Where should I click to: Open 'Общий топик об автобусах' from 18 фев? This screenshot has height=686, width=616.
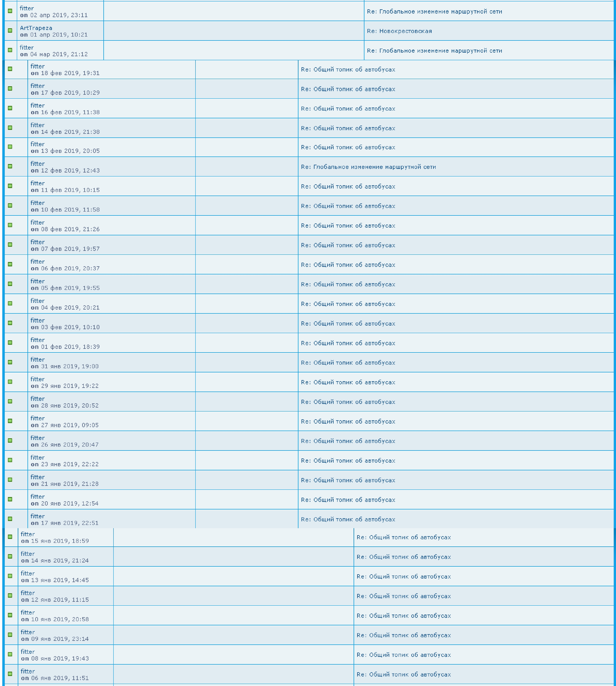(x=348, y=70)
